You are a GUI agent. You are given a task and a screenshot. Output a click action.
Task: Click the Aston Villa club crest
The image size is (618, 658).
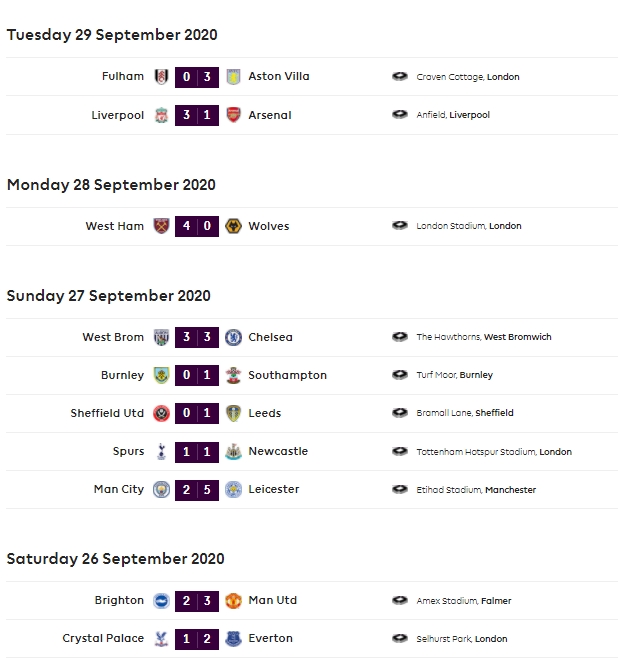(x=233, y=77)
